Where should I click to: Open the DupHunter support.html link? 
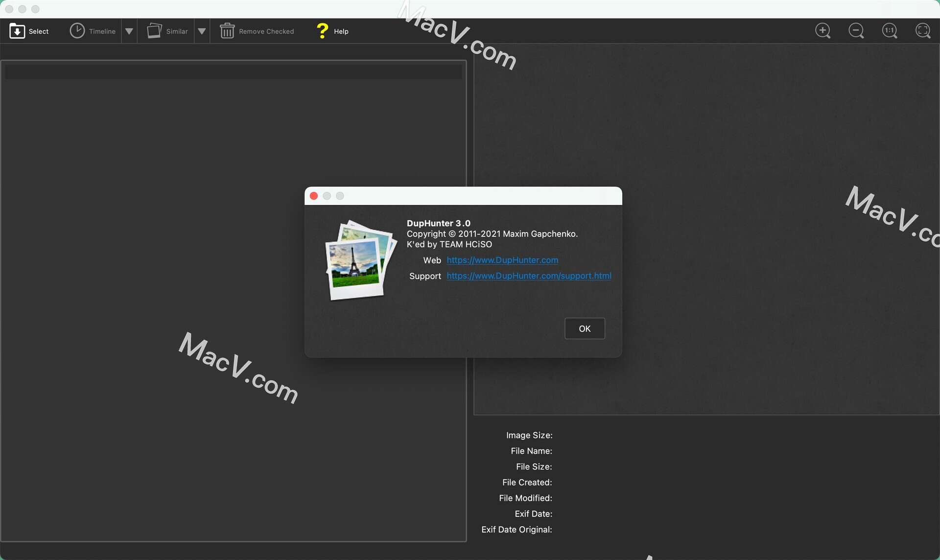tap(529, 276)
